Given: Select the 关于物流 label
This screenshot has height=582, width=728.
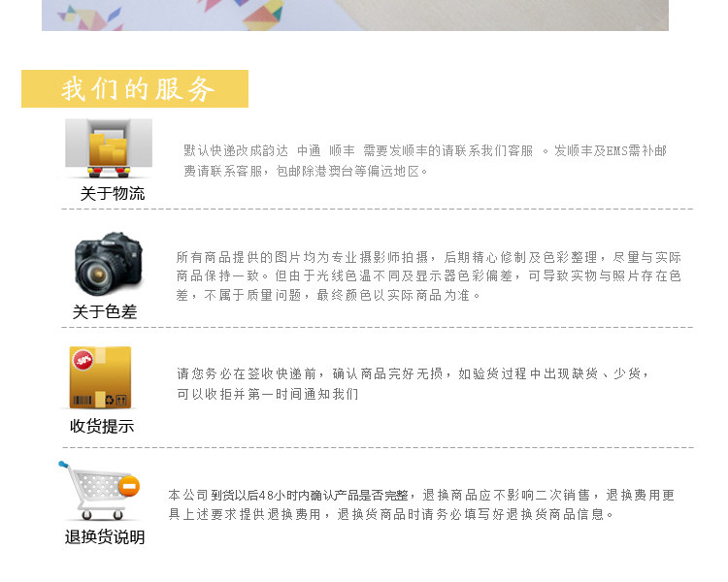Looking at the screenshot, I should pos(113,194).
